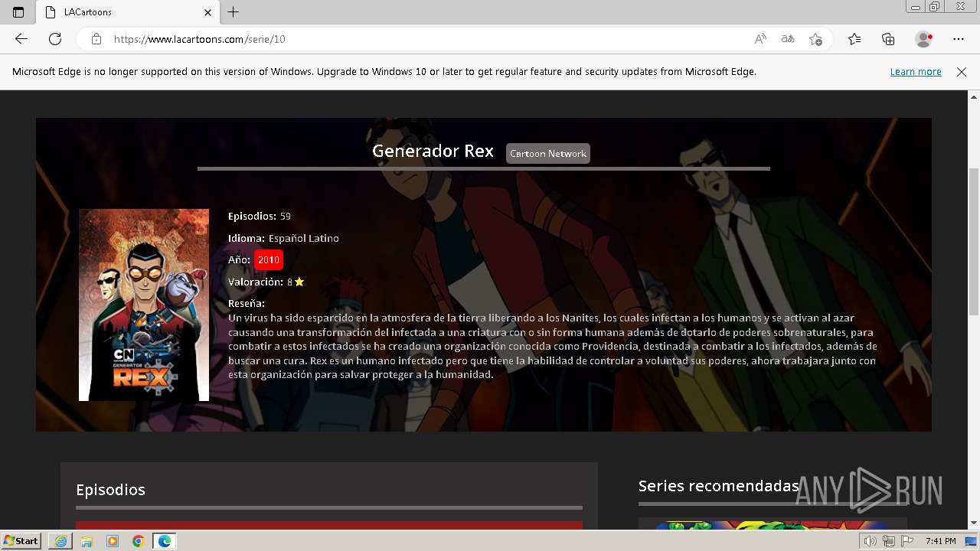The height and width of the screenshot is (551, 980).
Task: Open the browser profile avatar
Action: [x=923, y=39]
